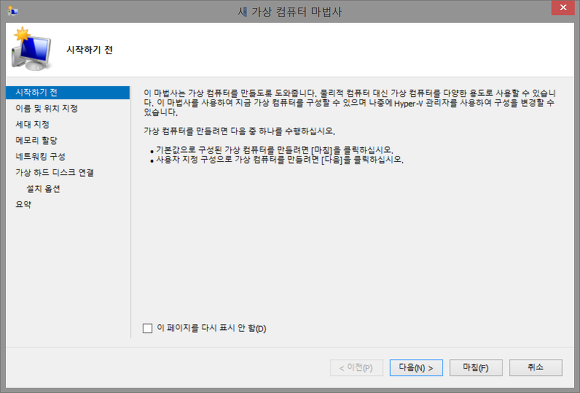Close the 새 가상 컴퓨터 마법사 window
This screenshot has height=393, width=580.
[x=563, y=8]
